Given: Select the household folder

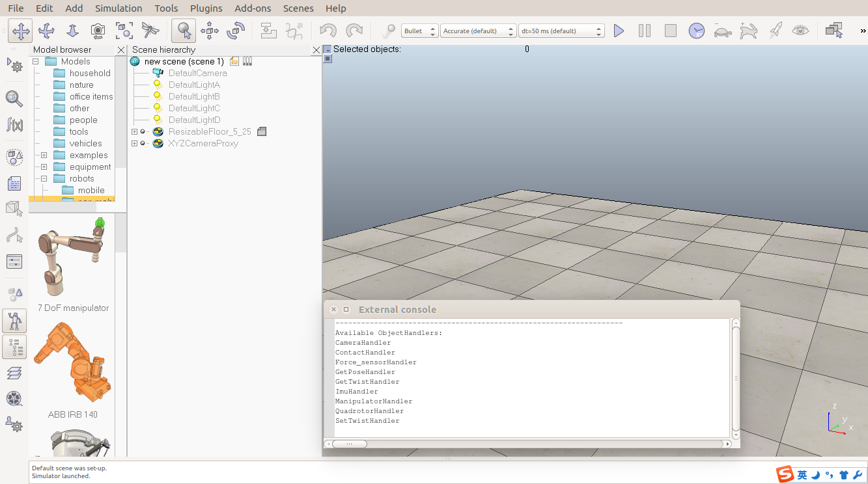Looking at the screenshot, I should pos(90,74).
